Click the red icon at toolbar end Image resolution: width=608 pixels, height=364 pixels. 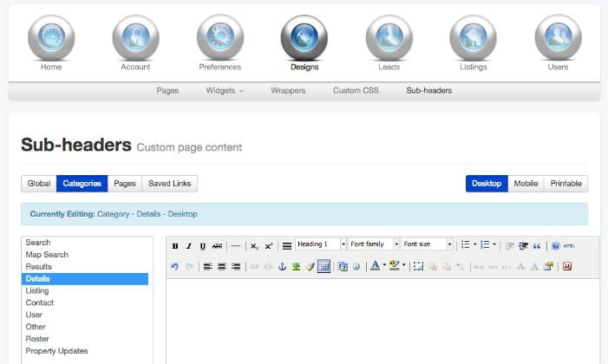point(567,266)
